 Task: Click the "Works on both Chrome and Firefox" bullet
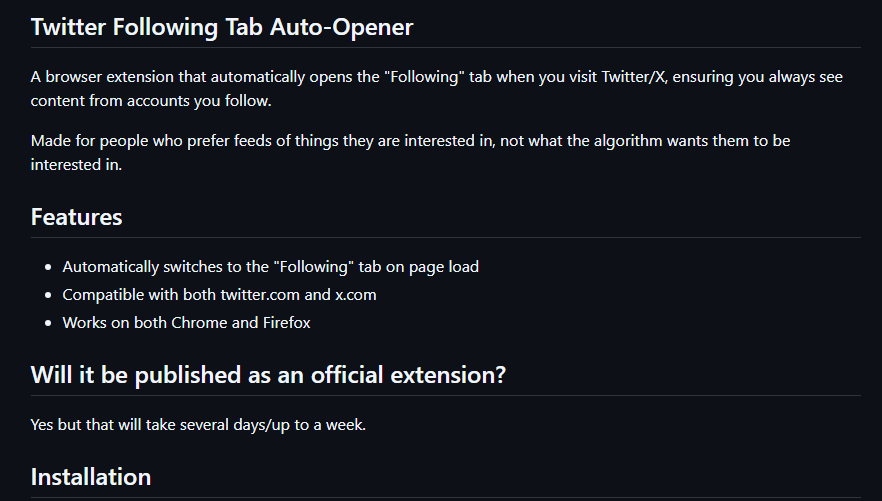186,323
